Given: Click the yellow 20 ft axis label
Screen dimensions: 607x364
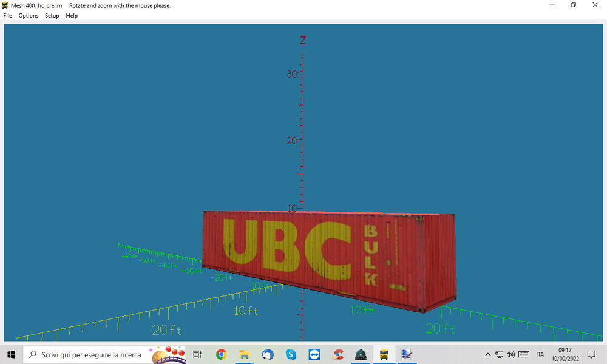Looking at the screenshot, I should click(167, 330).
